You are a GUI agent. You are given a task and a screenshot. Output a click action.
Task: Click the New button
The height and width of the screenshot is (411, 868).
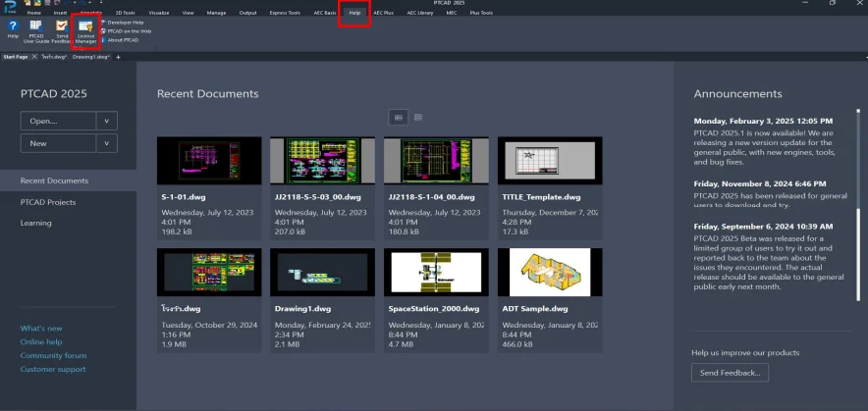pos(58,143)
